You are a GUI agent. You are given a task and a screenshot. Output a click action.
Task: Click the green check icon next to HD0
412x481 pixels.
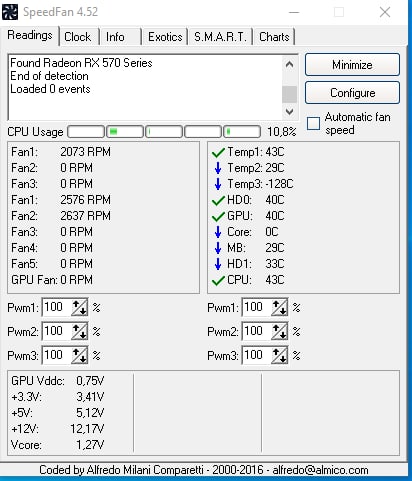218,201
